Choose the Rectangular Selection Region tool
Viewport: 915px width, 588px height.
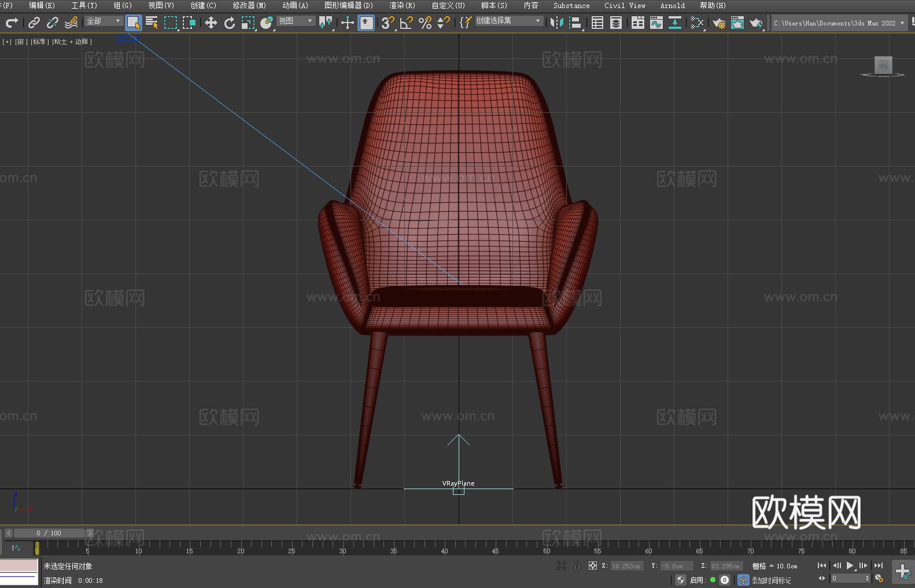(x=171, y=23)
